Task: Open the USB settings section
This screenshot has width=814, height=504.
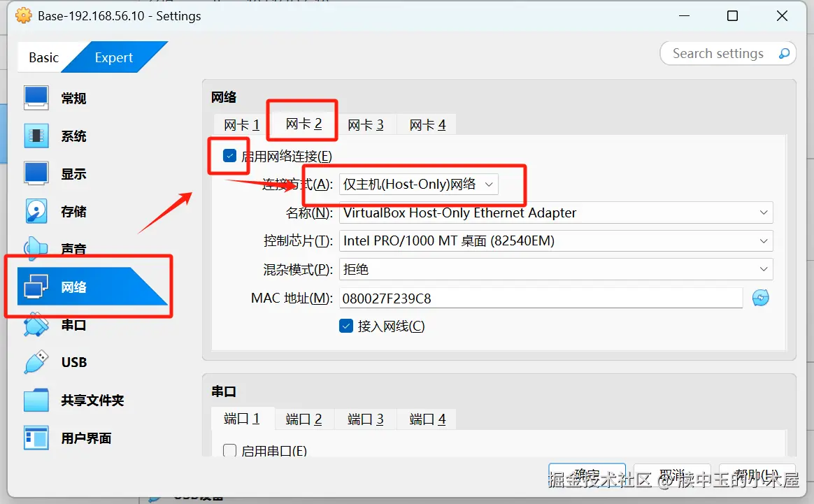Action: click(73, 362)
